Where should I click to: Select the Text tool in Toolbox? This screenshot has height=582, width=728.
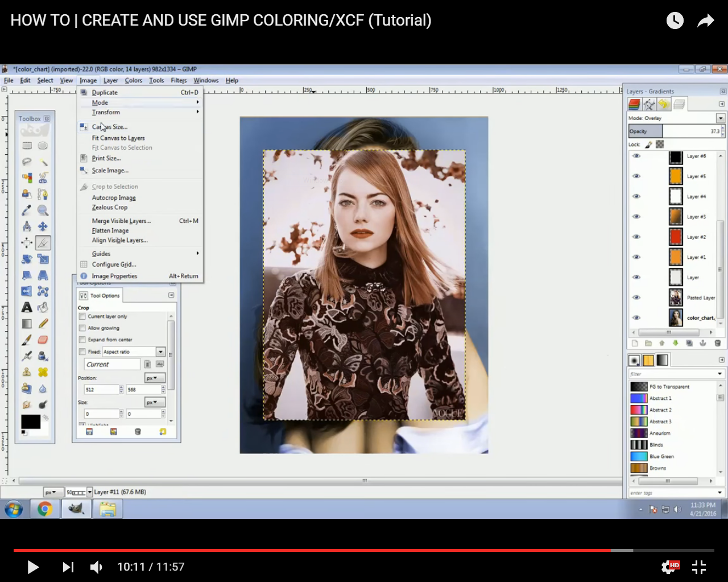point(27,308)
